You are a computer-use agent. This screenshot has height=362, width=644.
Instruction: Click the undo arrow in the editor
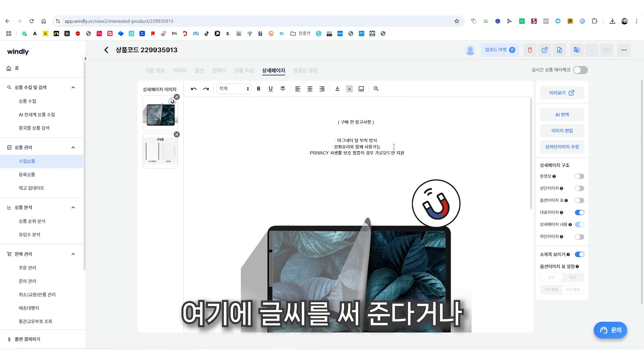pyautogui.click(x=194, y=89)
